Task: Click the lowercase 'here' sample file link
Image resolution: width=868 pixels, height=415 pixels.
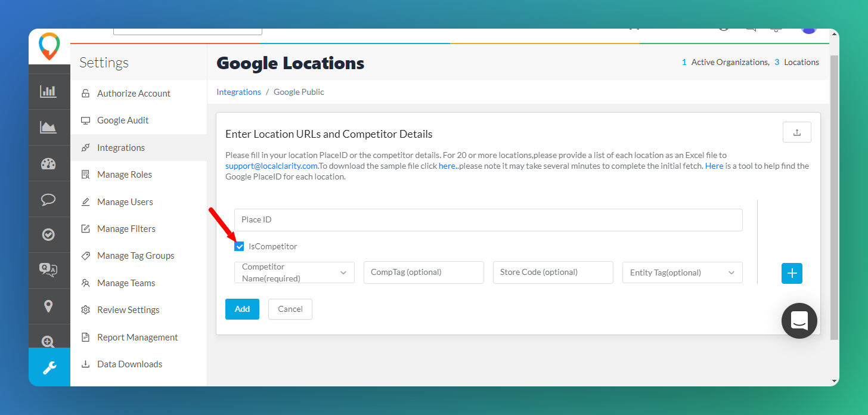Action: point(447,166)
